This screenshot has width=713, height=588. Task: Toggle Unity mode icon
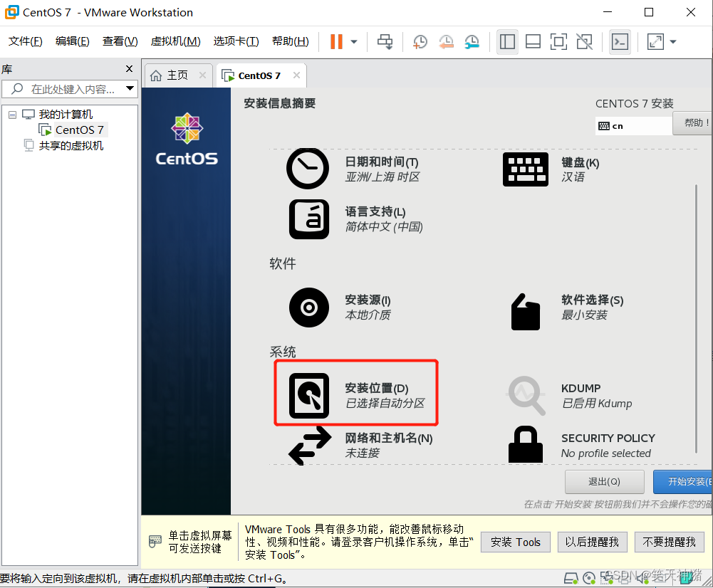point(584,42)
